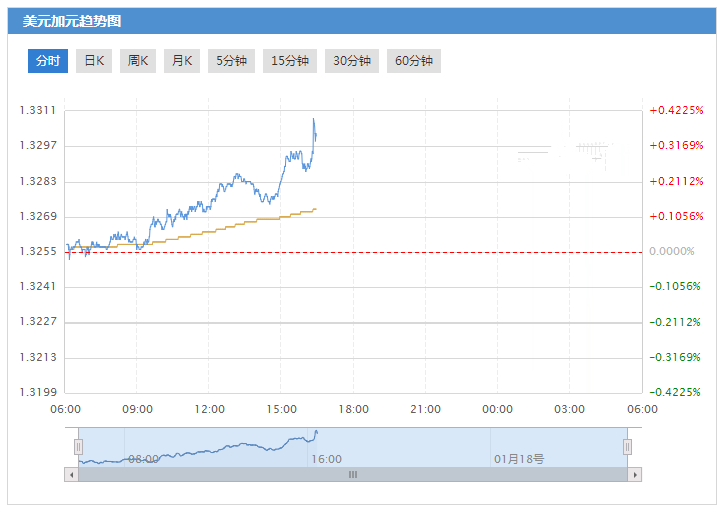Click the 01月18号 date marker in navigator
Image resolution: width=723 pixels, height=510 pixels.
click(518, 459)
